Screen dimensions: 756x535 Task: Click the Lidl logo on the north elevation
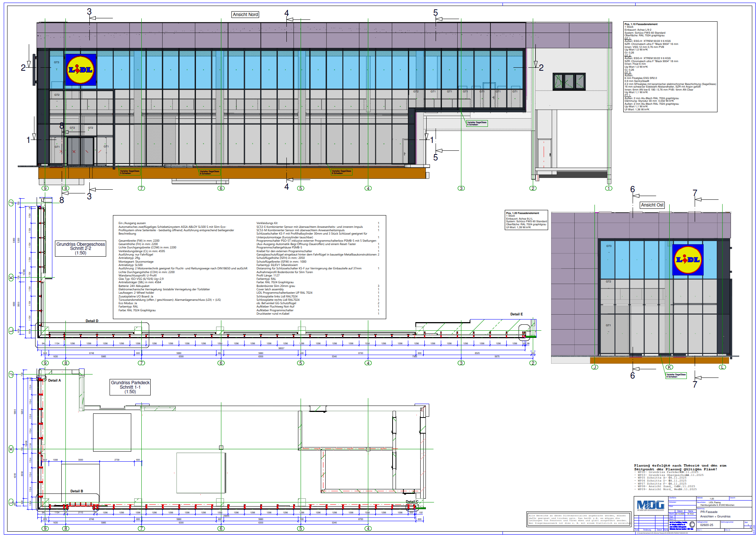(x=81, y=70)
